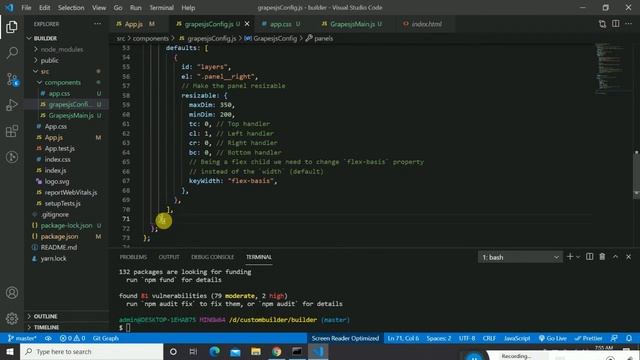Image resolution: width=640 pixels, height=360 pixels.
Task: Click the feedback icon in status bar
Action: 614,338
